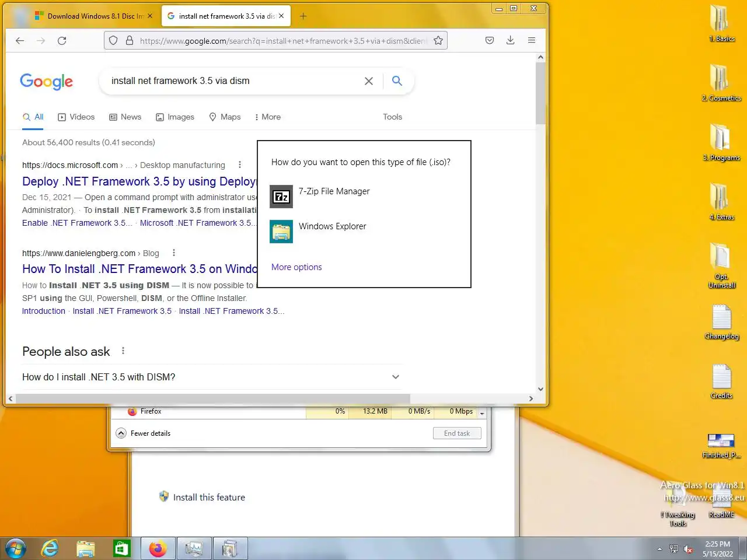Click the Firefox forward arrow
The height and width of the screenshot is (560, 747).
tap(41, 40)
